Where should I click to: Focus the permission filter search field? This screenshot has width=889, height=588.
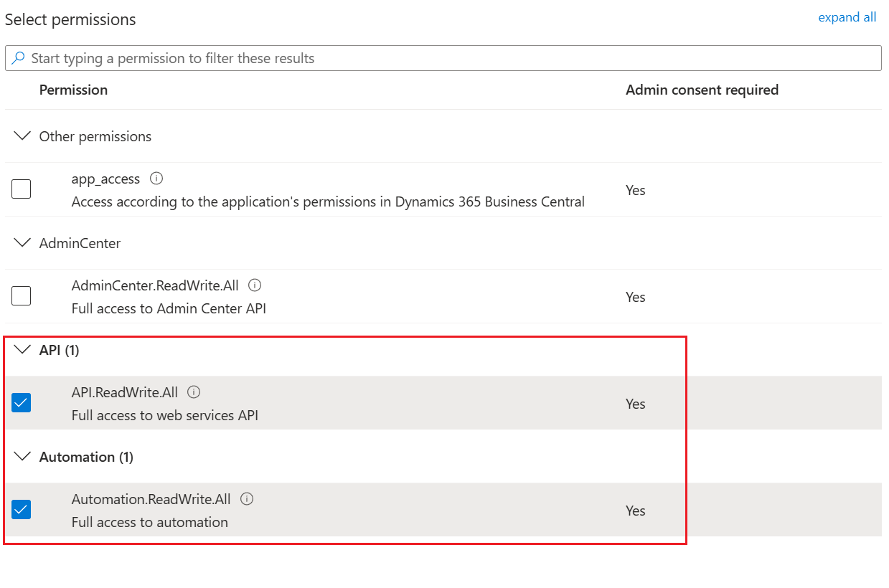[443, 58]
